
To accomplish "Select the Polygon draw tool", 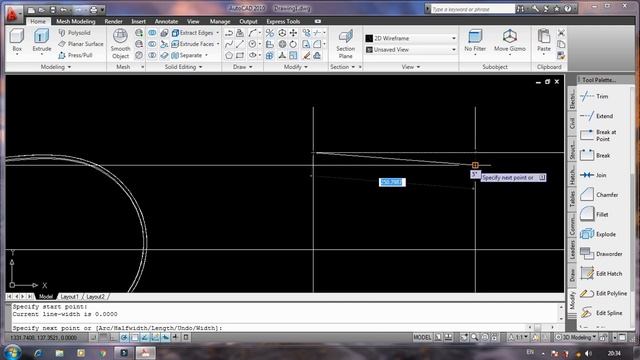I will tap(229, 56).
